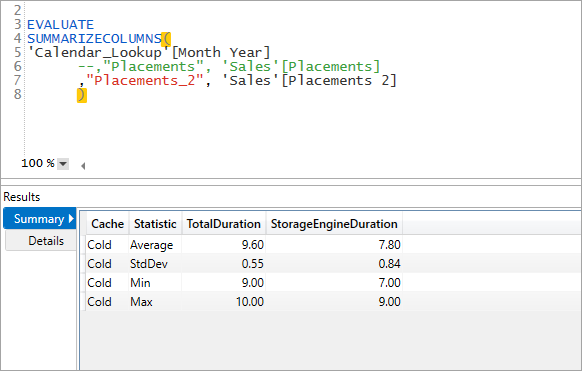Open the Summary results tab

coord(40,219)
